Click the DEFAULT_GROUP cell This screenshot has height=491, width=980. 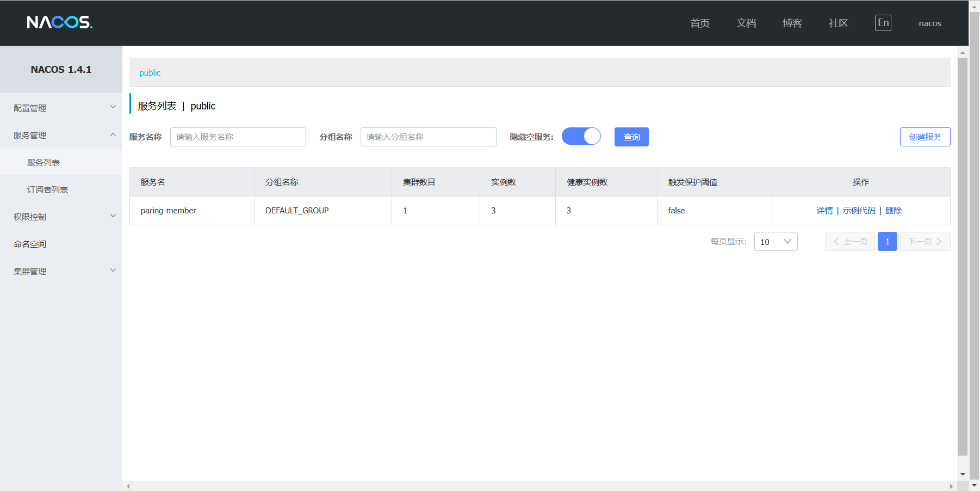click(323, 211)
